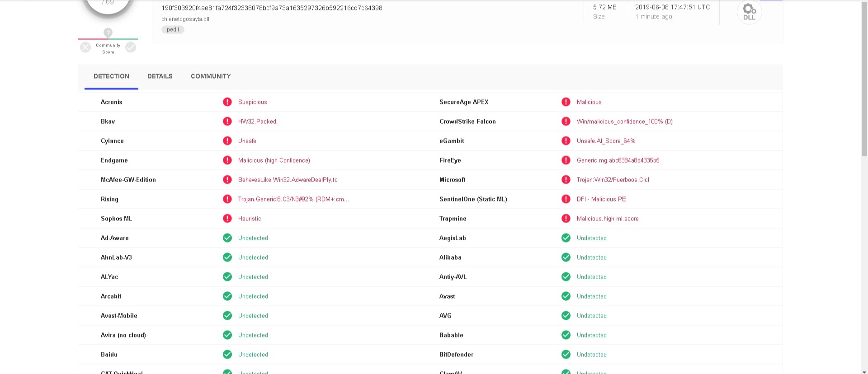Click the SecureAge APEX Malicious result
The height and width of the screenshot is (374, 868).
pos(589,102)
